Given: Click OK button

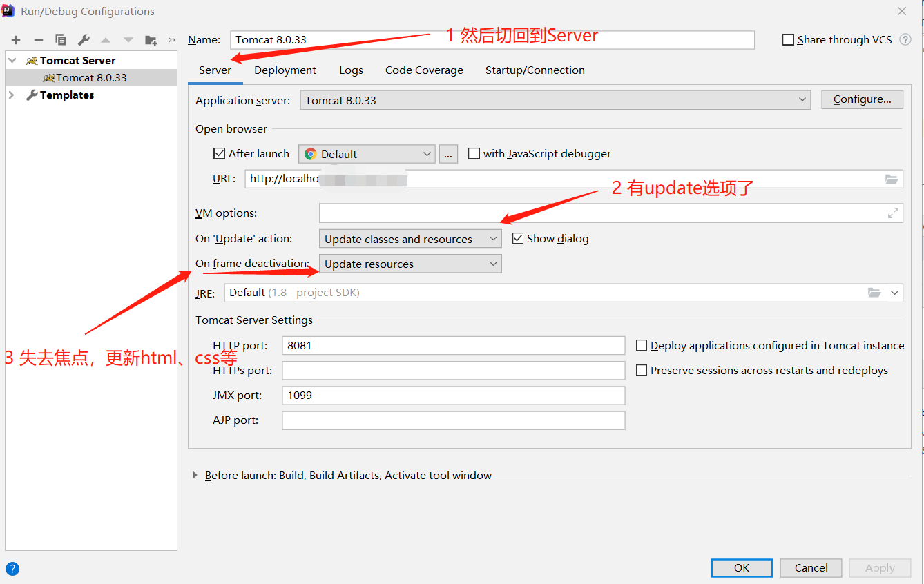Looking at the screenshot, I should pos(742,568).
